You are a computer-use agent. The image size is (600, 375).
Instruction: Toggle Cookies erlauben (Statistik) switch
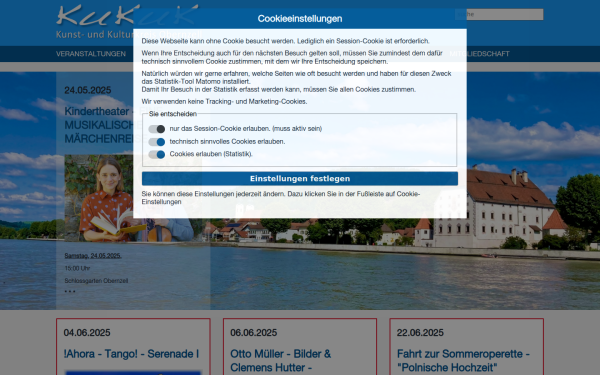[x=157, y=155]
